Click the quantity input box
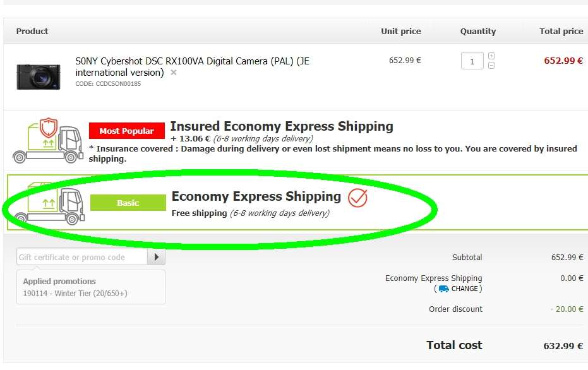Screen dimensions: 588x370 point(472,61)
